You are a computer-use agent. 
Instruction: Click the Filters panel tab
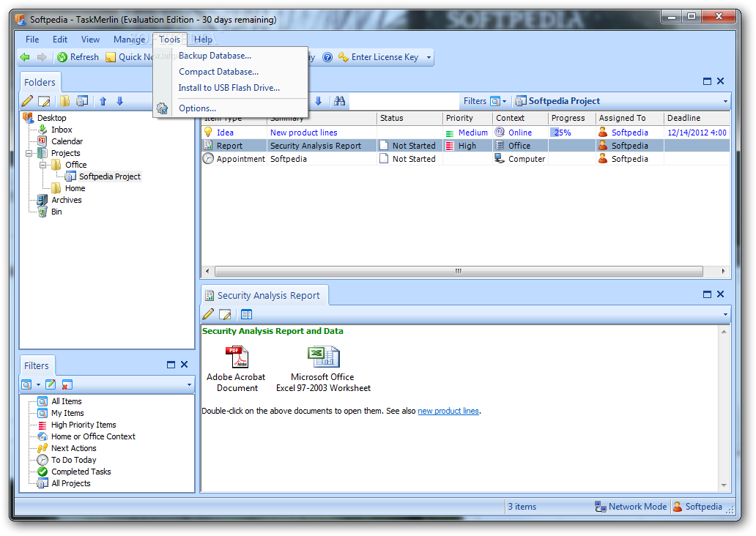(37, 366)
